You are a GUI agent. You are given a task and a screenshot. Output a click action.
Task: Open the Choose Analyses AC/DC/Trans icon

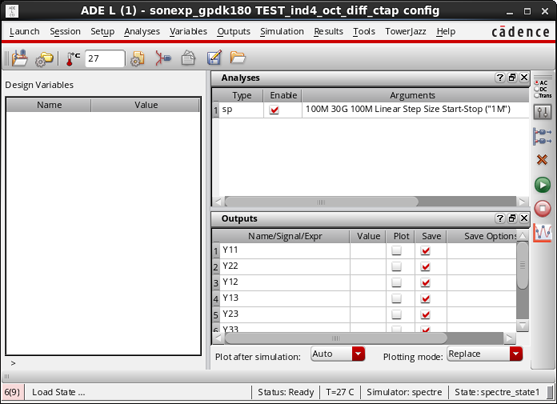(x=543, y=89)
